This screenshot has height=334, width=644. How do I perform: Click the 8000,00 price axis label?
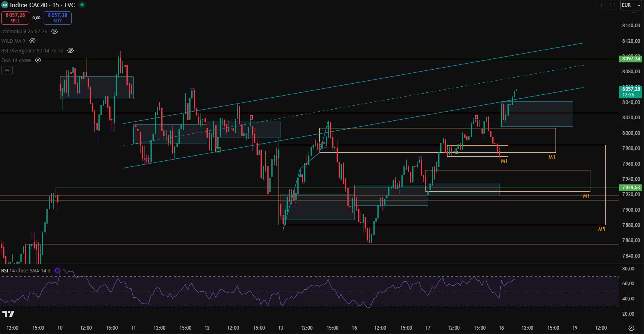coord(631,133)
